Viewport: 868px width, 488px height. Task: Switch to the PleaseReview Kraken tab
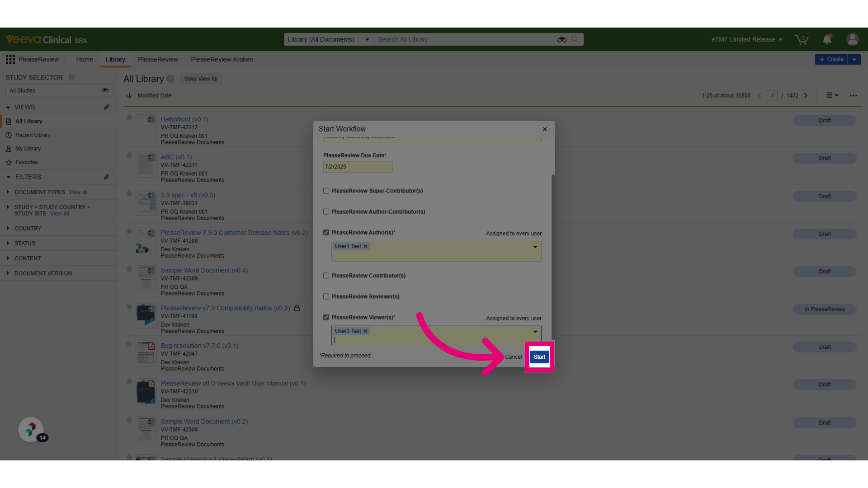(x=222, y=59)
